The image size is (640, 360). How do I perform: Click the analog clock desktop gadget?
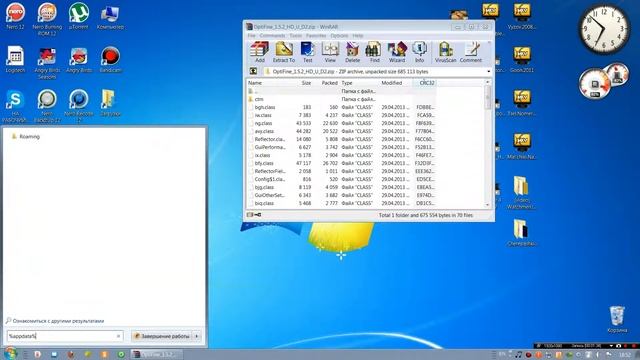[x=604, y=29]
